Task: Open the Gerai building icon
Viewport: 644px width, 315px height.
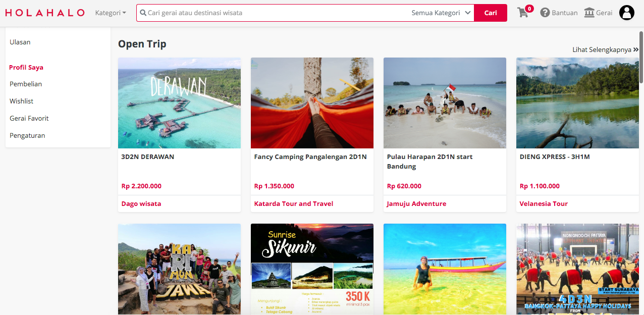Action: pyautogui.click(x=589, y=13)
